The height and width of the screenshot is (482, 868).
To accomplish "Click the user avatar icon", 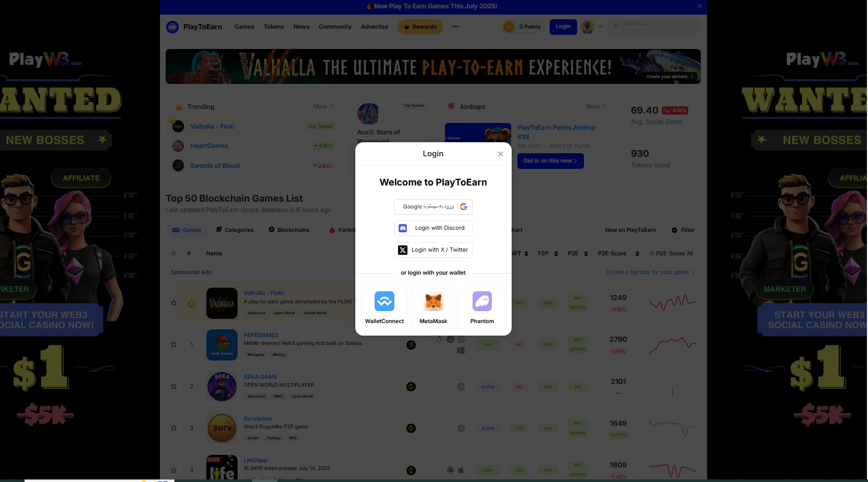I will [x=587, y=27].
